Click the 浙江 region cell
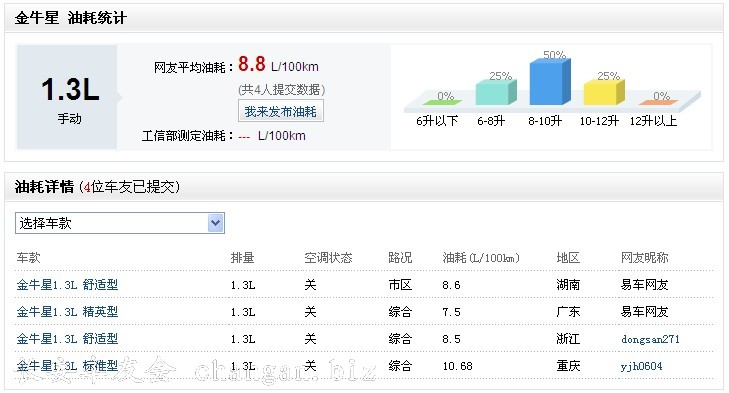The width and height of the screenshot is (729, 393). click(568, 339)
